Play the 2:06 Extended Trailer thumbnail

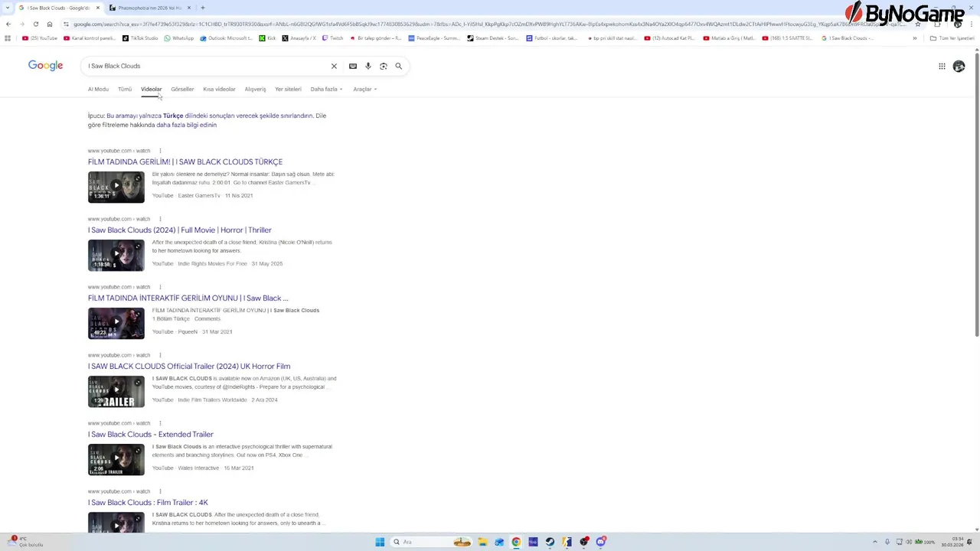116,460
